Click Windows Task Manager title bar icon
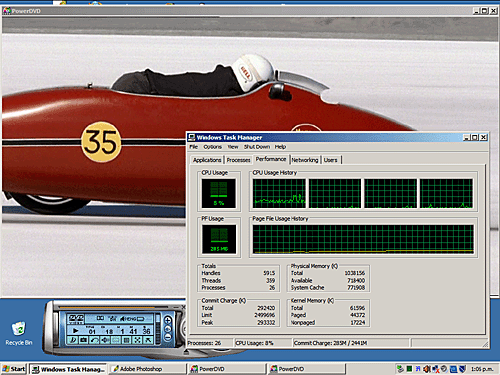The image size is (500, 375). 191,137
